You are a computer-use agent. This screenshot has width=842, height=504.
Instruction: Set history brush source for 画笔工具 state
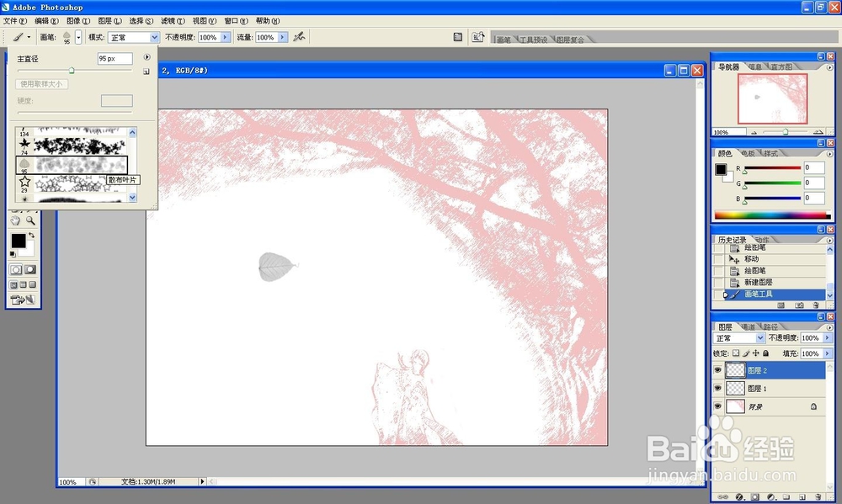[x=718, y=294]
